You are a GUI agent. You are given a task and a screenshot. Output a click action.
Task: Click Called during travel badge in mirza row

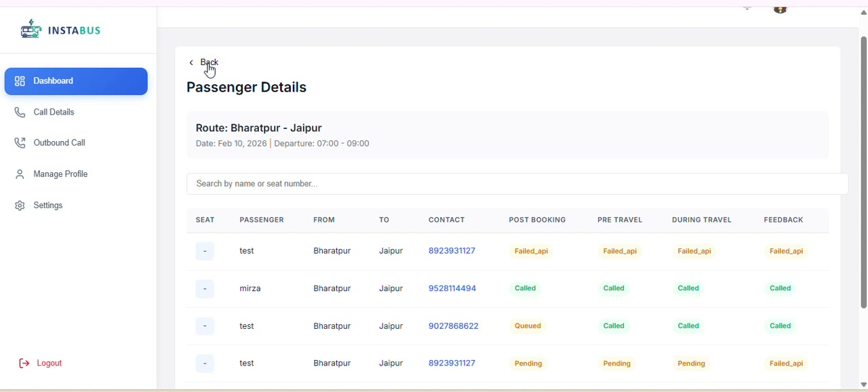tap(689, 288)
